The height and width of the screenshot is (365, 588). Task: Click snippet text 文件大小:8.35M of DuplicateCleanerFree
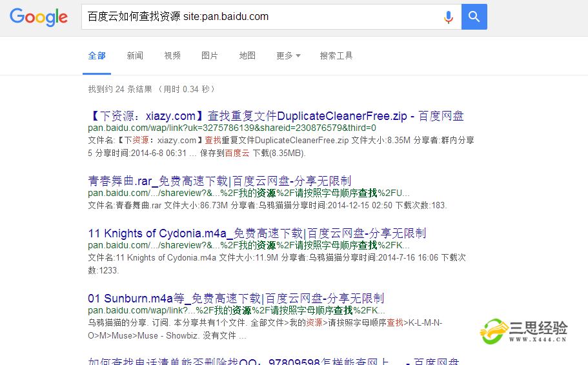(381, 140)
